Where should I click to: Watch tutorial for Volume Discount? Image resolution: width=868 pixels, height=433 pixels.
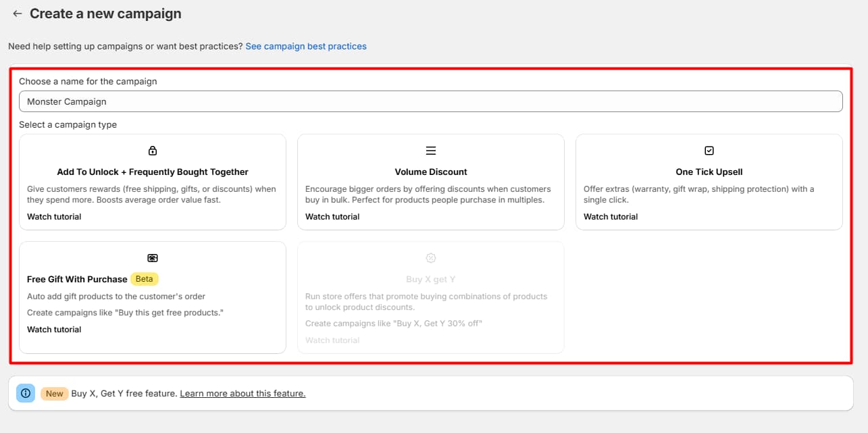[332, 217]
